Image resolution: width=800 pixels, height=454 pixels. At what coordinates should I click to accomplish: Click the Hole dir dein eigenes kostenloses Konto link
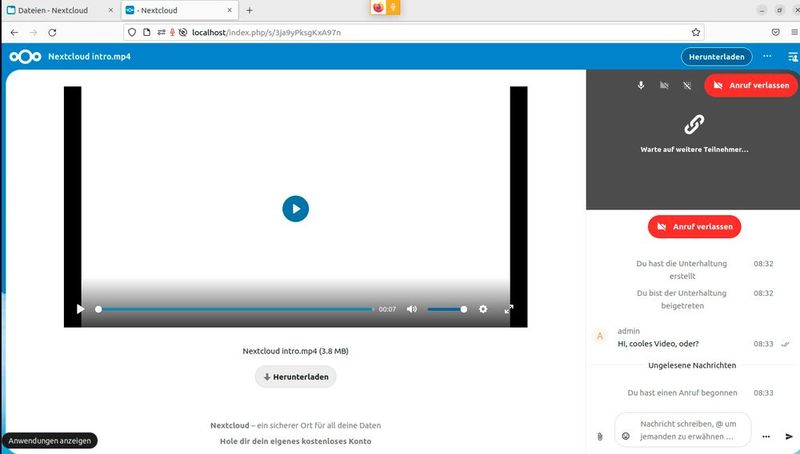[x=295, y=441]
